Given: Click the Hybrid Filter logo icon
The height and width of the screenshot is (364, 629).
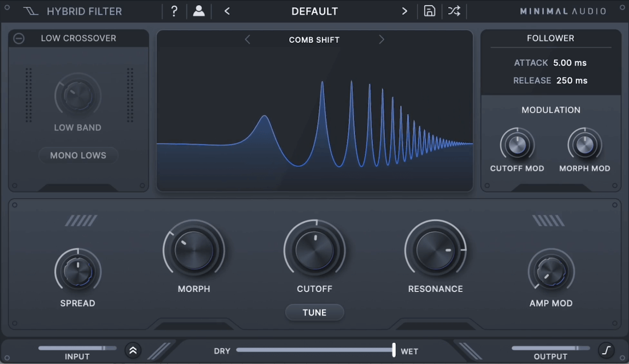Looking at the screenshot, I should (x=30, y=11).
